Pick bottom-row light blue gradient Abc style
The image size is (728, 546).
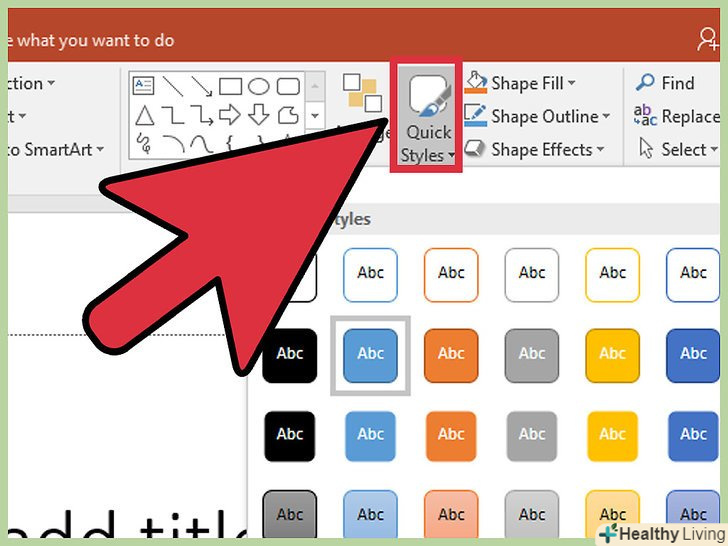tap(370, 514)
